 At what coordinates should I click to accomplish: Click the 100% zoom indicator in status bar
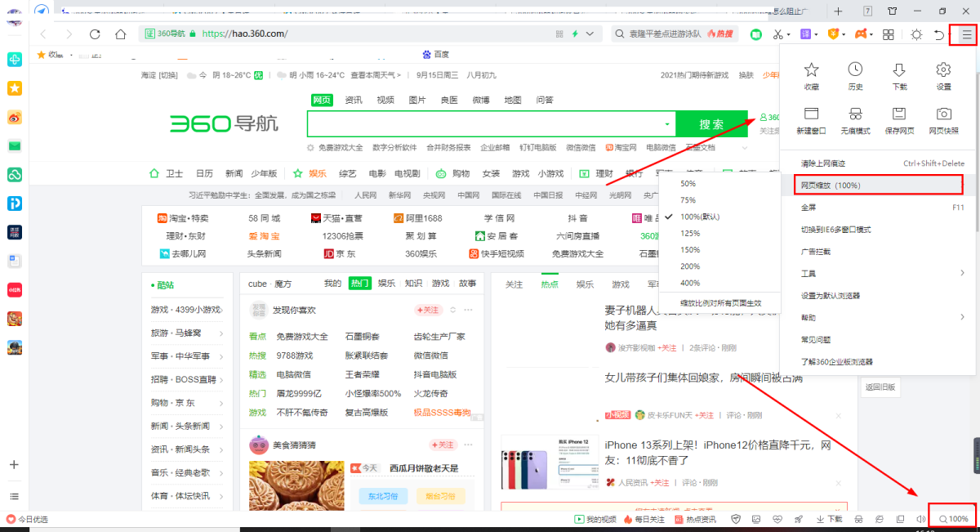point(953,519)
